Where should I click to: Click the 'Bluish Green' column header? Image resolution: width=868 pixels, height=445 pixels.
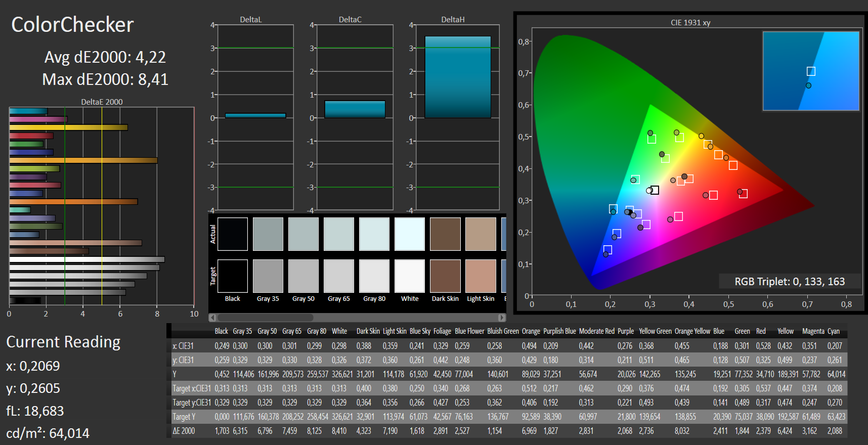pyautogui.click(x=503, y=331)
